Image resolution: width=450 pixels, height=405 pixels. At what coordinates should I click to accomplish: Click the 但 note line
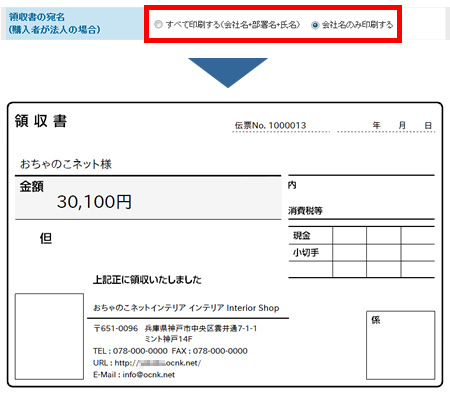[x=46, y=238]
